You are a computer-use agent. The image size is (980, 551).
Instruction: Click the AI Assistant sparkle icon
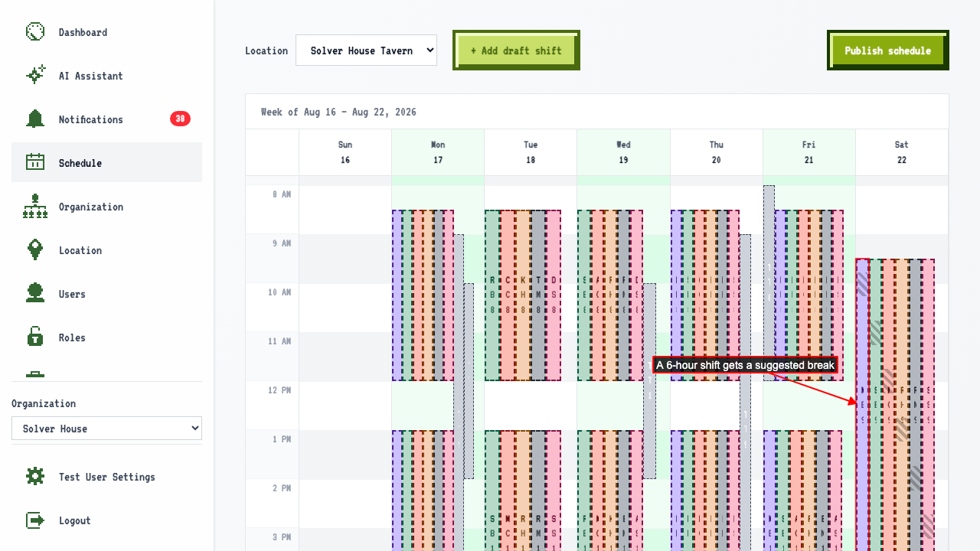pyautogui.click(x=35, y=76)
